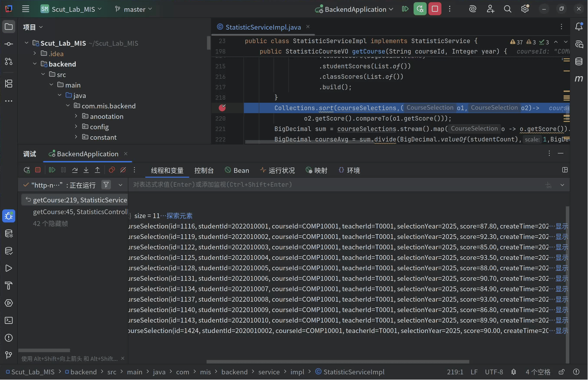Click the 探索元素 link
The image size is (588, 380).
(x=179, y=216)
